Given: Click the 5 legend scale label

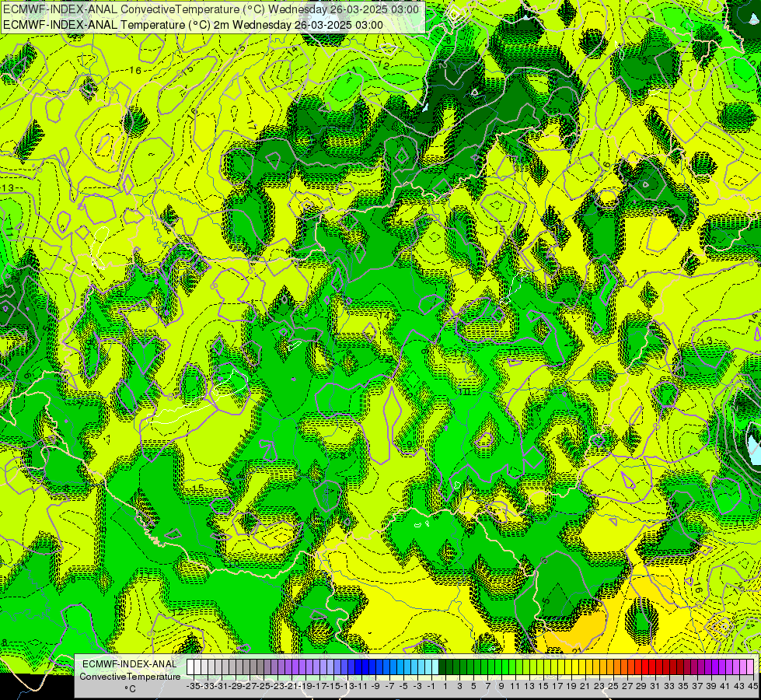Looking at the screenshot, I should tap(473, 686).
